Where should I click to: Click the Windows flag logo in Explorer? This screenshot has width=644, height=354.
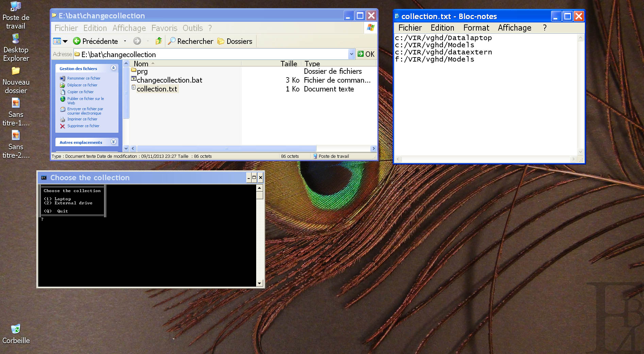(x=370, y=28)
